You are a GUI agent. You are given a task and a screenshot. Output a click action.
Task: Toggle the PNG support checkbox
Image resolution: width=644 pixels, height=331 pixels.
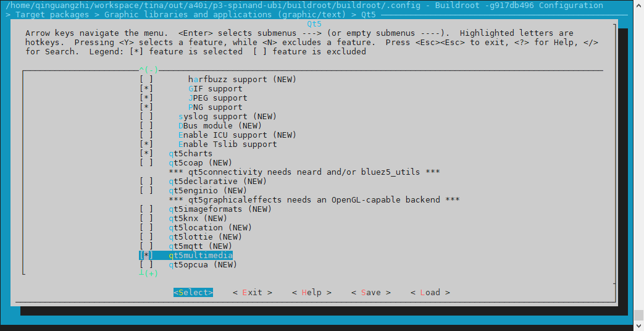point(146,107)
